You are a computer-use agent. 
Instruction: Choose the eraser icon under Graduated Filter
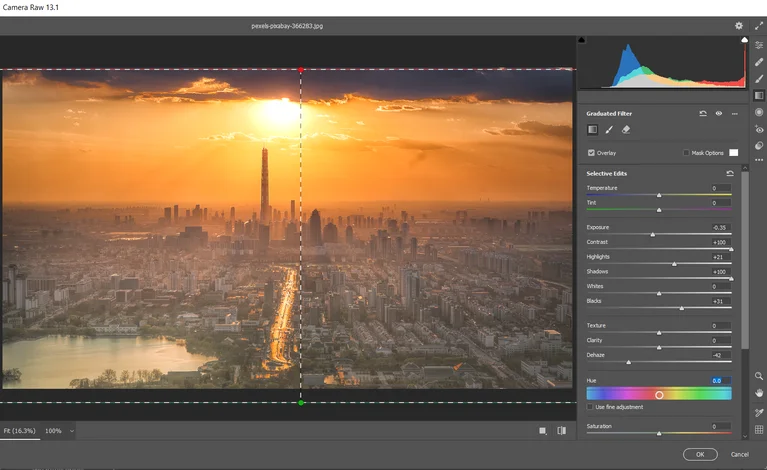[x=626, y=129]
